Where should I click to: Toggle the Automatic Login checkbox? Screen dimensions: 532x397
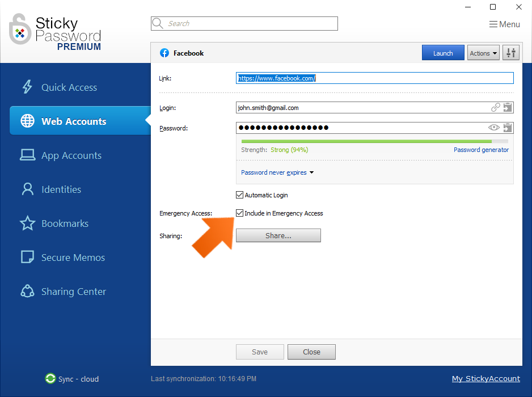coord(239,195)
